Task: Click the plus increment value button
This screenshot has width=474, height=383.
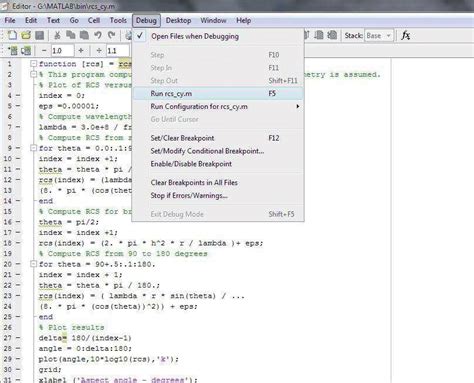Action: coord(81,51)
